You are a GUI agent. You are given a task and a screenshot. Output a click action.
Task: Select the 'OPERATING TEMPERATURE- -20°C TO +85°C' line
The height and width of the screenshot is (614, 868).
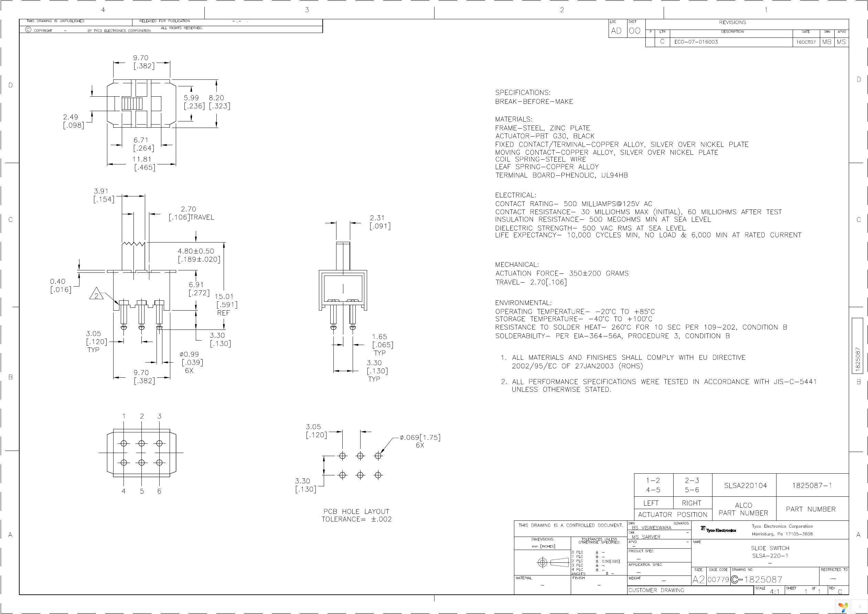tap(575, 312)
